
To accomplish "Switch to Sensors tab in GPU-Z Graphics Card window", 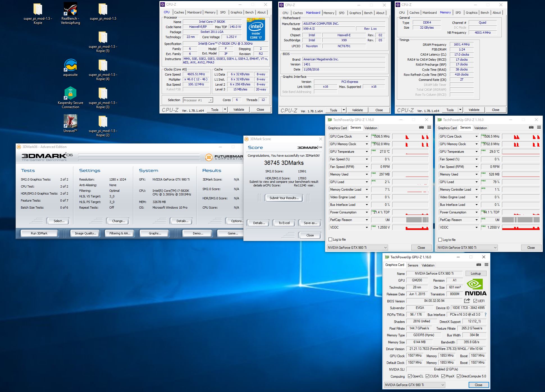I will click(413, 265).
